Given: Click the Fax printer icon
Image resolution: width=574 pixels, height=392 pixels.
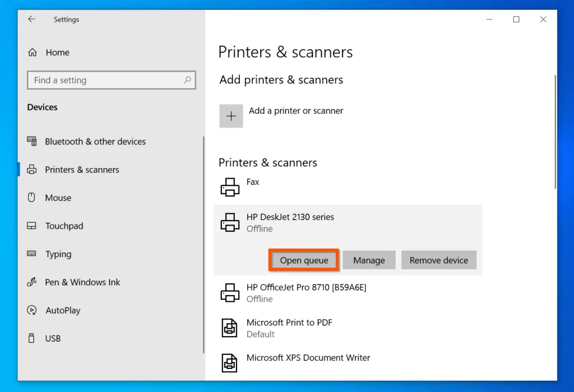Looking at the screenshot, I should click(x=229, y=187).
